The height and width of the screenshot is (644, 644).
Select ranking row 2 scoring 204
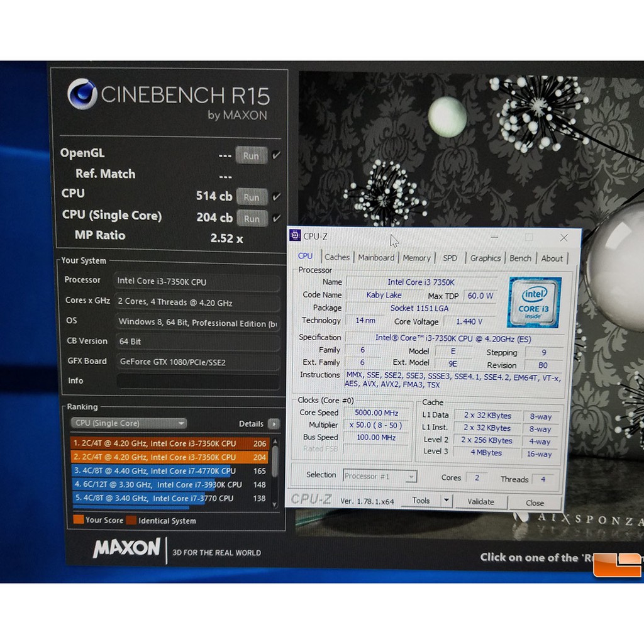tap(170, 457)
